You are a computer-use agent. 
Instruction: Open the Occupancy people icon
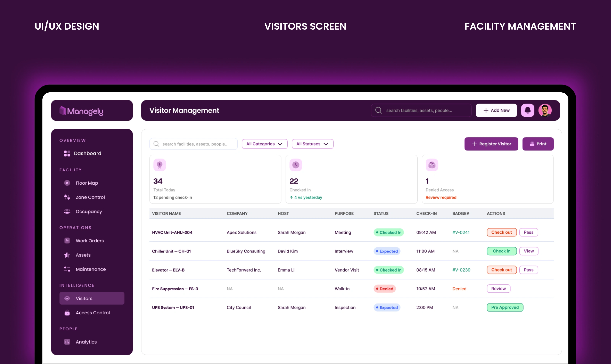coord(67,211)
